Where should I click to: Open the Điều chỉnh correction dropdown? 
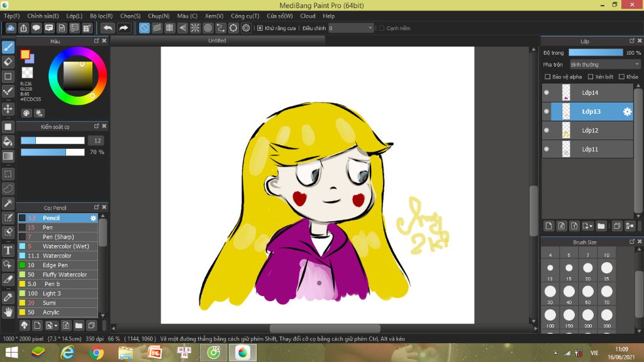click(x=351, y=28)
